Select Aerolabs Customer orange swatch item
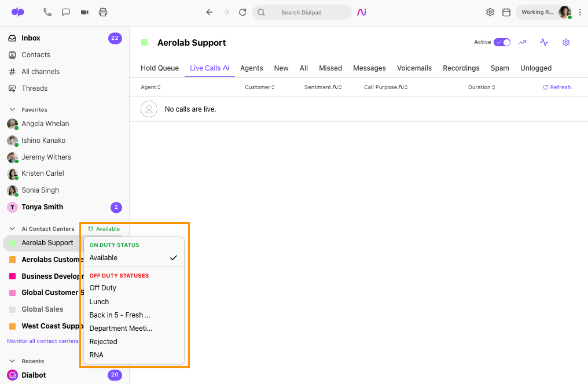 [x=12, y=260]
